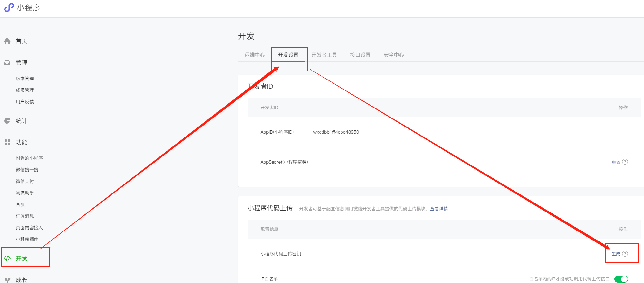Open 小程序插件 in the sidebar
Image resolution: width=644 pixels, height=283 pixels.
(27, 239)
